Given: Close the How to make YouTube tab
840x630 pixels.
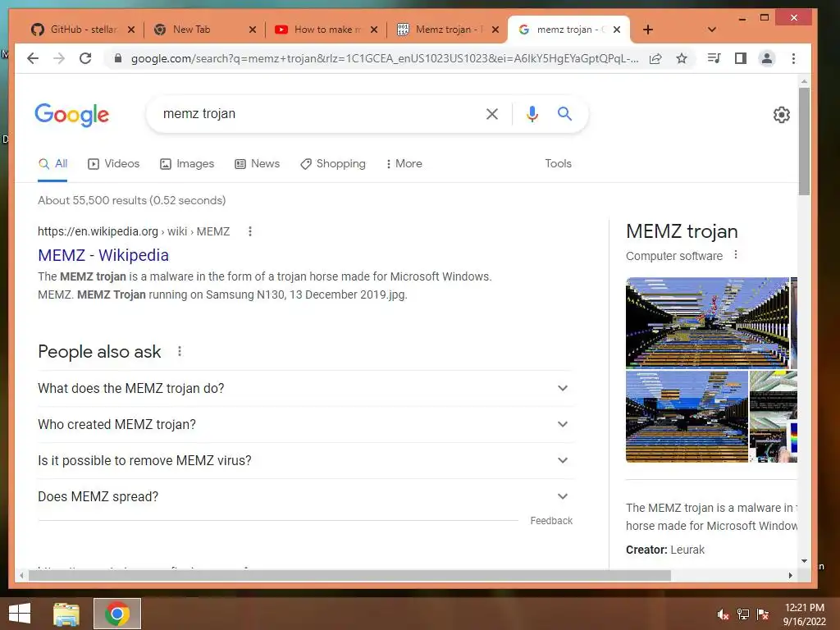Looking at the screenshot, I should click(x=374, y=30).
